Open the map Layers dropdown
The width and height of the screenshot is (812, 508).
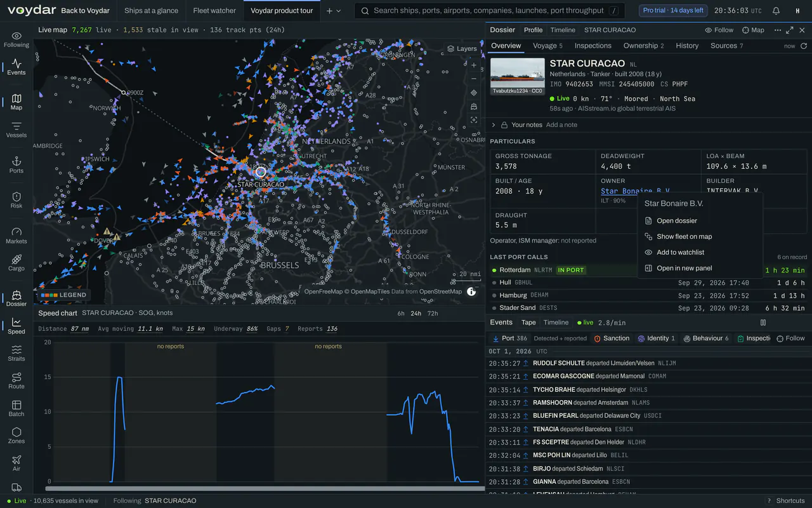click(x=462, y=48)
